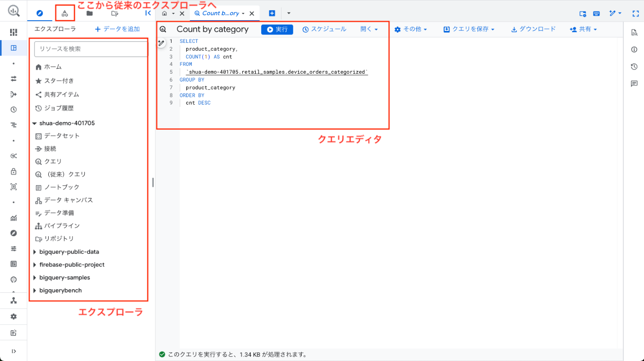
Task: Open the keyboard shortcuts icon
Action: coord(596,14)
